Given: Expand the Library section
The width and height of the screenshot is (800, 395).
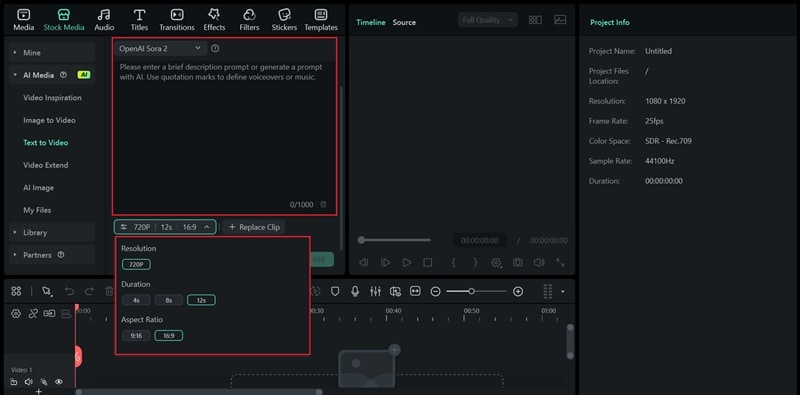Looking at the screenshot, I should point(52,232).
